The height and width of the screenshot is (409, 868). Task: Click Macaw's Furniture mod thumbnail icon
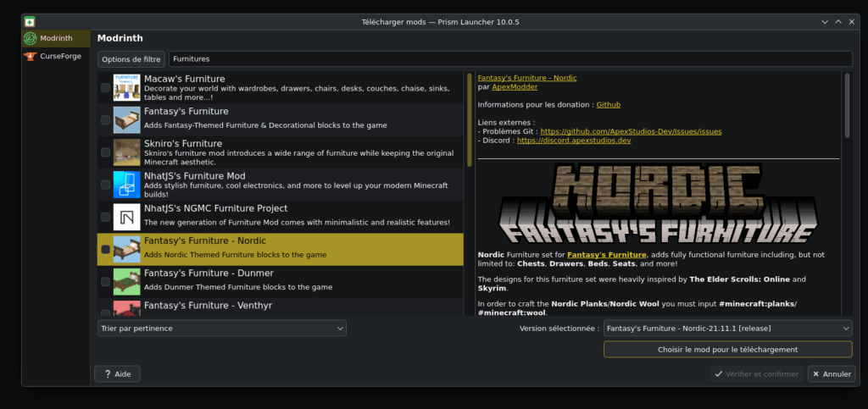point(126,88)
